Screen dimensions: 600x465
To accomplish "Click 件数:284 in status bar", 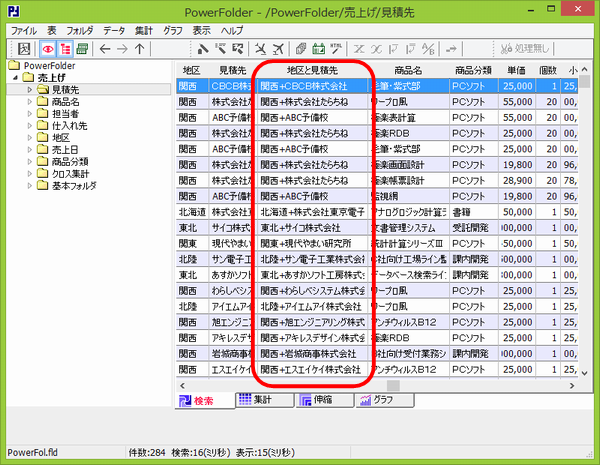I will coord(147,453).
